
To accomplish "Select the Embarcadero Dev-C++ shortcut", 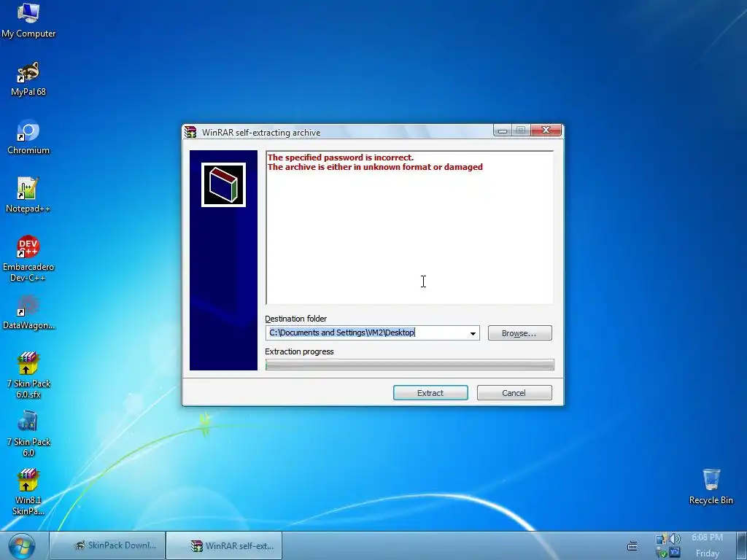I will tap(28, 259).
